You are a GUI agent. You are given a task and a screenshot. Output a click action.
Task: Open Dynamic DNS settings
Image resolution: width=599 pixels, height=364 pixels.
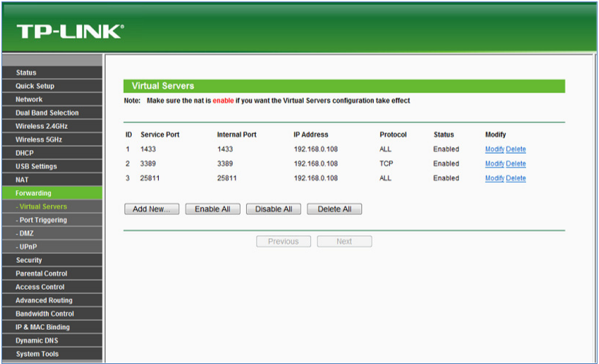pyautogui.click(x=52, y=340)
